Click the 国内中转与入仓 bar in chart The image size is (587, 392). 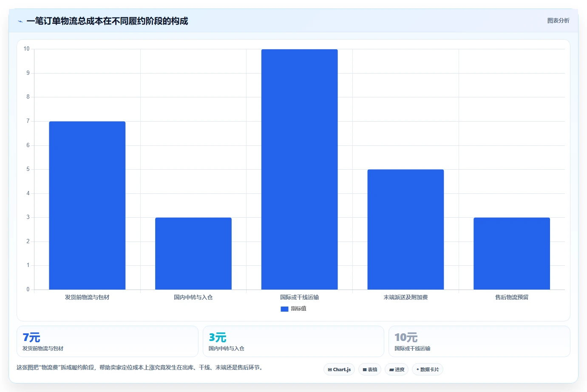(x=193, y=253)
